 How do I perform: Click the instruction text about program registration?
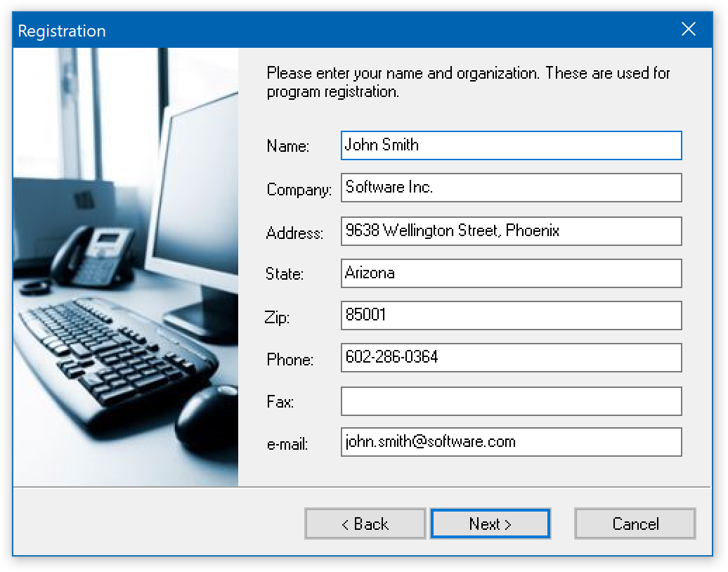(468, 82)
